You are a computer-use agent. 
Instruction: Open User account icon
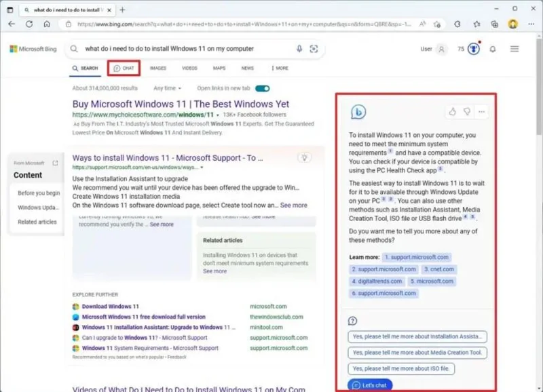click(442, 49)
